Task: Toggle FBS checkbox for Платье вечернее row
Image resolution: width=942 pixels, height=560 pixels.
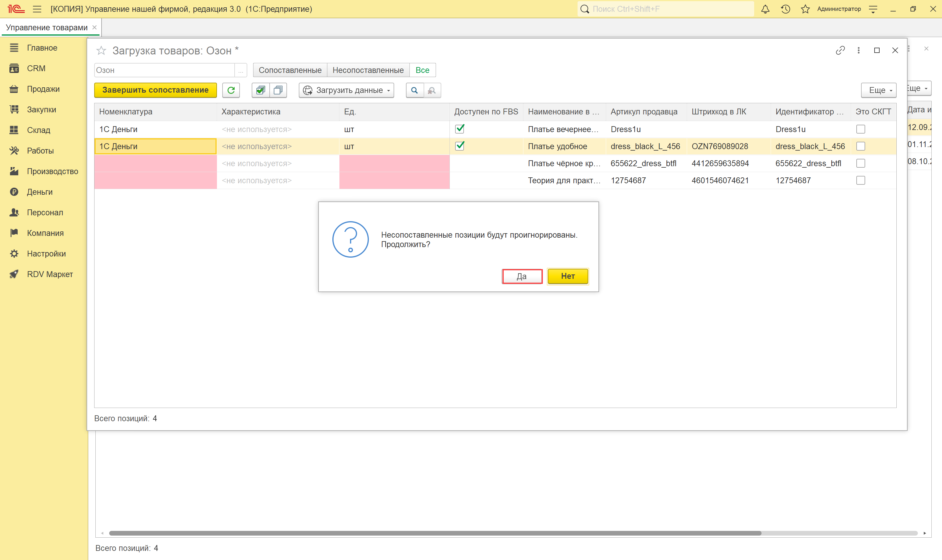Action: click(x=460, y=129)
